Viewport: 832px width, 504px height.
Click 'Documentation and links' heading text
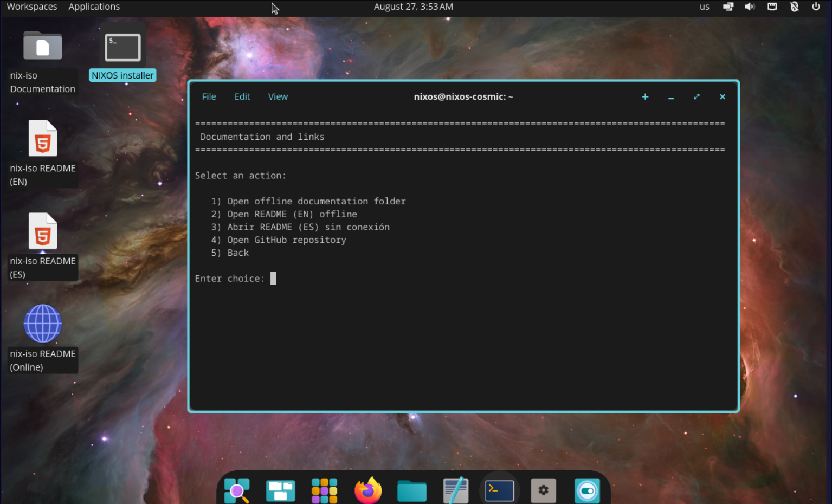point(262,137)
